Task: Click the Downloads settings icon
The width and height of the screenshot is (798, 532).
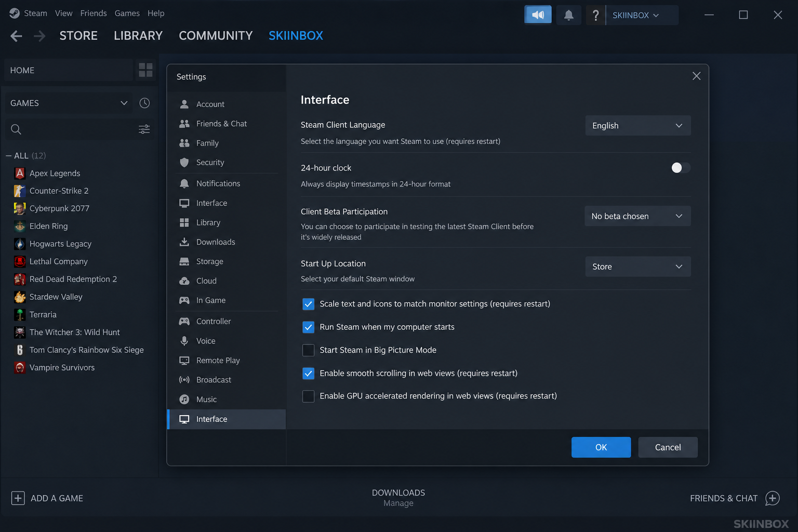Action: (x=184, y=242)
